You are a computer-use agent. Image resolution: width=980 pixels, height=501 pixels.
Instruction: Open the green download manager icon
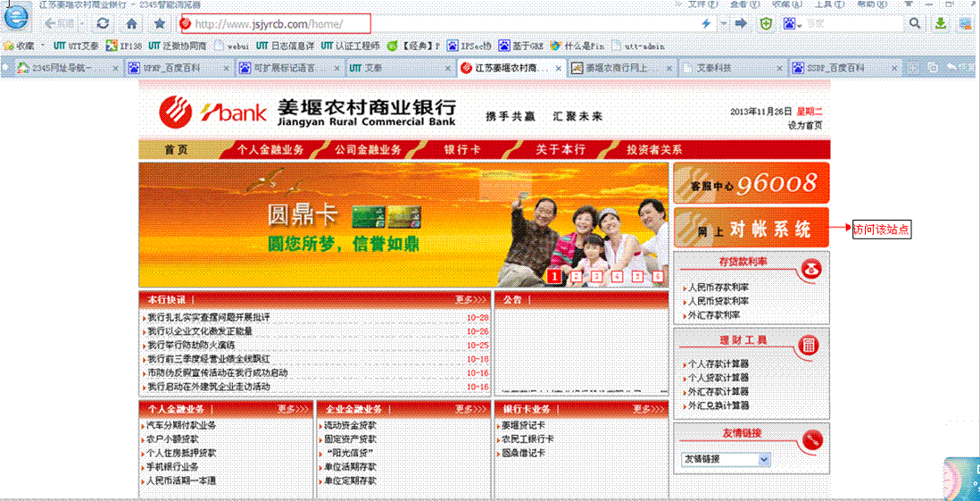[x=940, y=24]
